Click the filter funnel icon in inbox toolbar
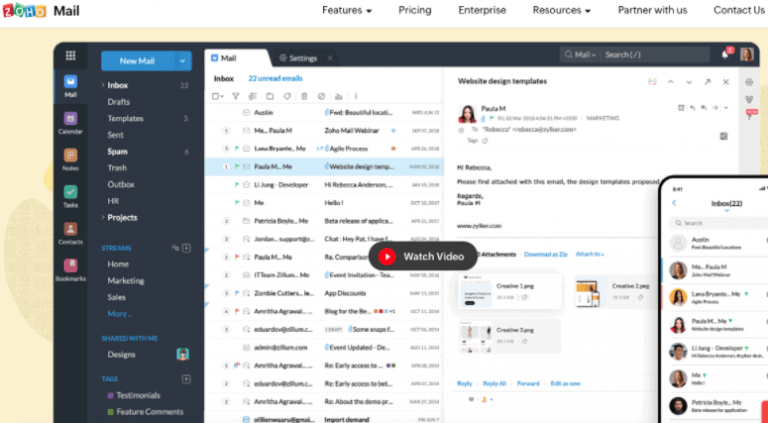This screenshot has height=423, width=768. (236, 96)
